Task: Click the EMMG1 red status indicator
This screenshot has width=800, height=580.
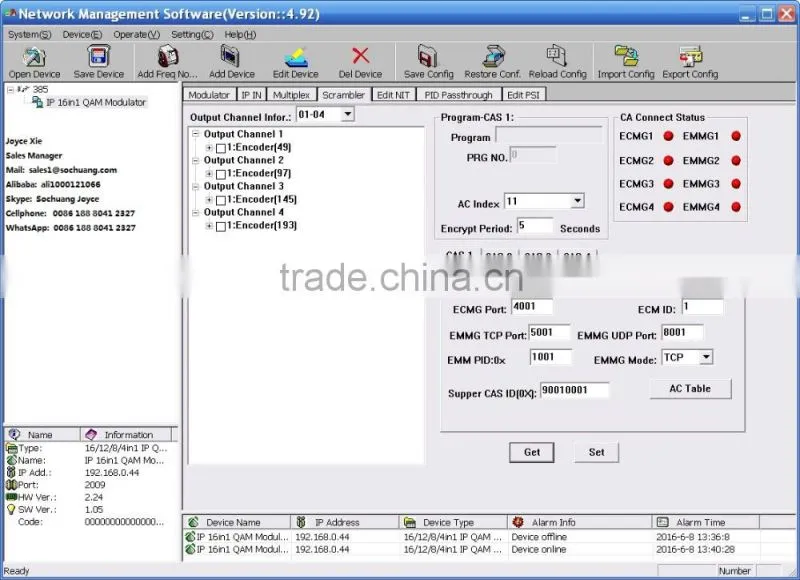Action: [736, 136]
